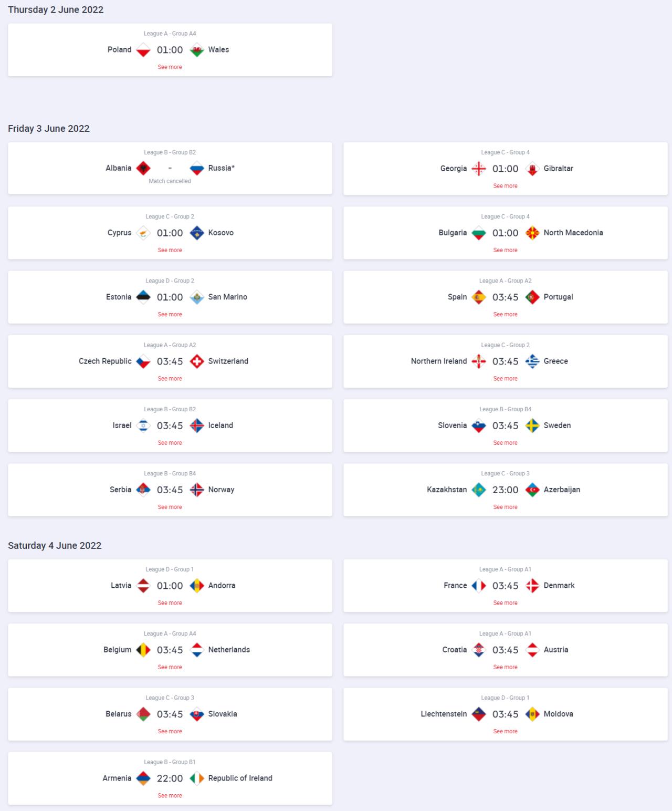Open See more for Armenia vs Ireland

[170, 795]
